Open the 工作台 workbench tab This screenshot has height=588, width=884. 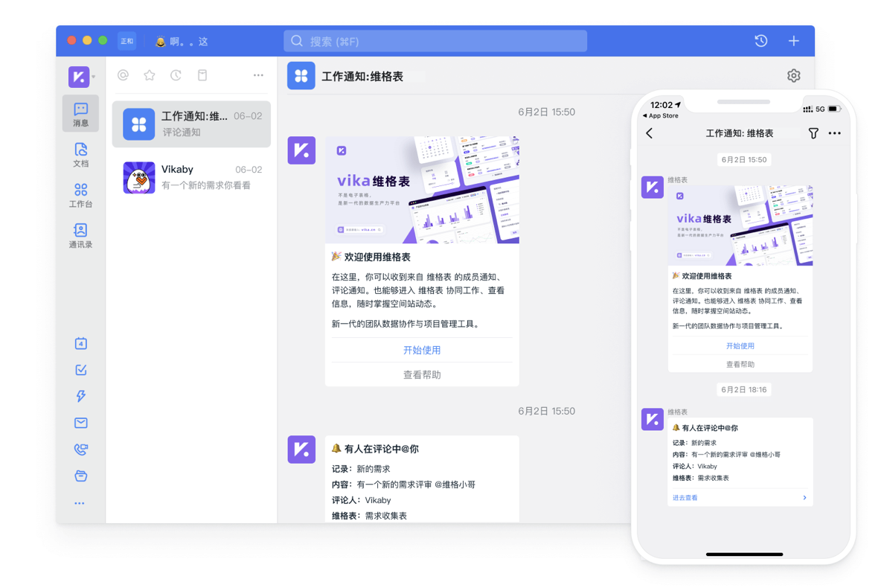80,195
